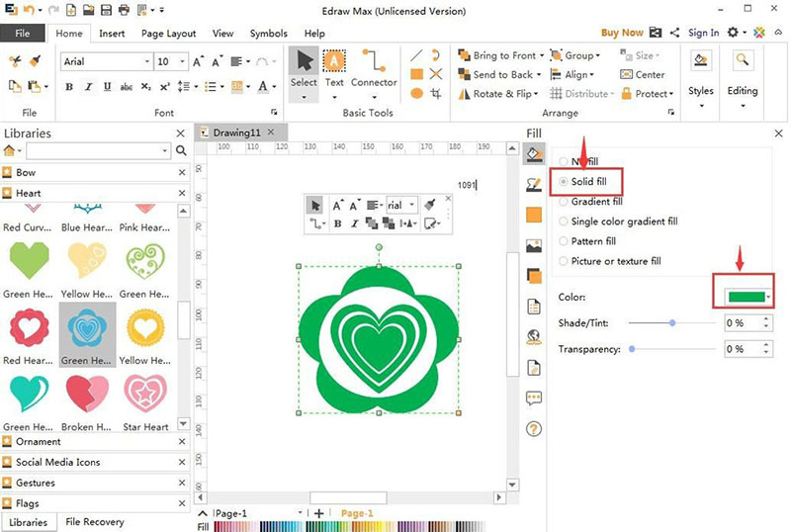Screen dimensions: 791x532
Task: Expand the fill Color dropdown
Action: pyautogui.click(x=768, y=297)
